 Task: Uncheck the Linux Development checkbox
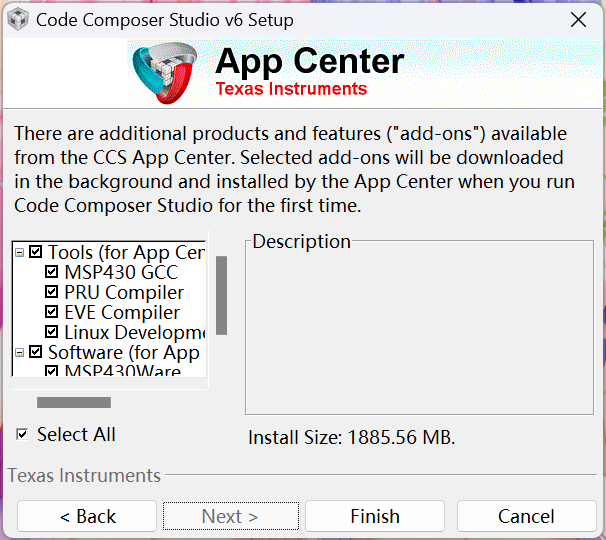point(51,332)
